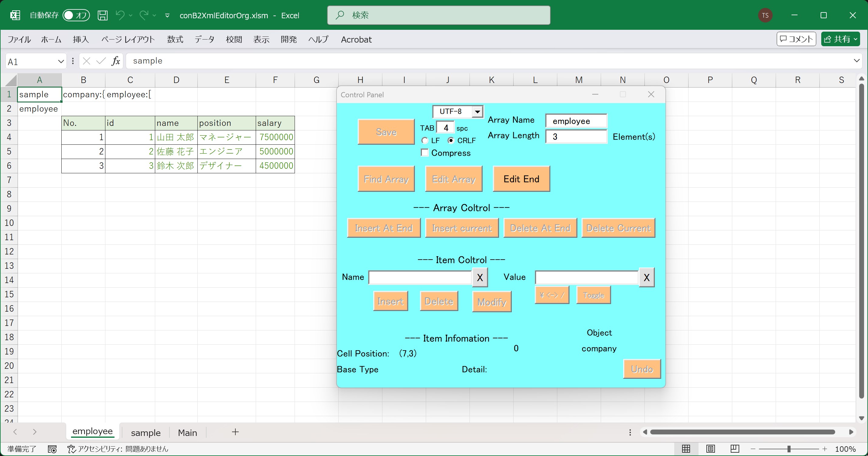The image size is (868, 456).
Task: Switch to page break preview view icon
Action: [x=735, y=449]
